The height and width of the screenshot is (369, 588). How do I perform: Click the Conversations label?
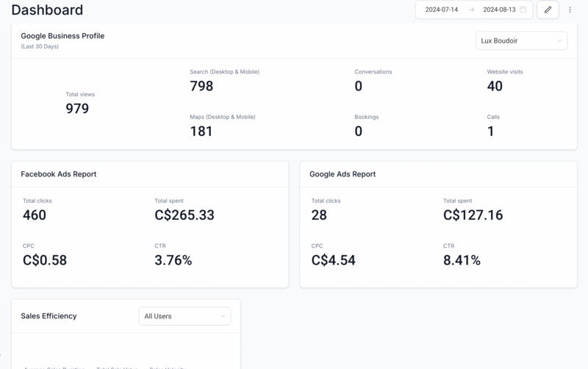point(373,71)
